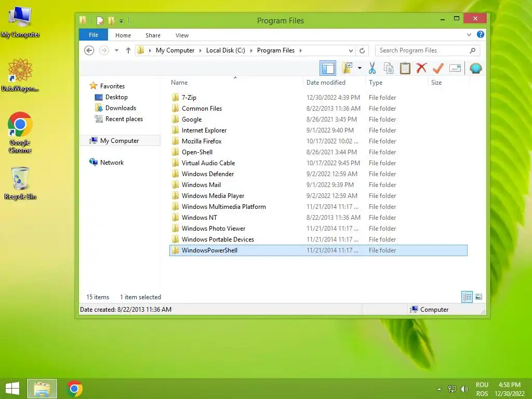The image size is (532, 399).
Task: Switch to the Home ribbon tab
Action: pos(123,35)
